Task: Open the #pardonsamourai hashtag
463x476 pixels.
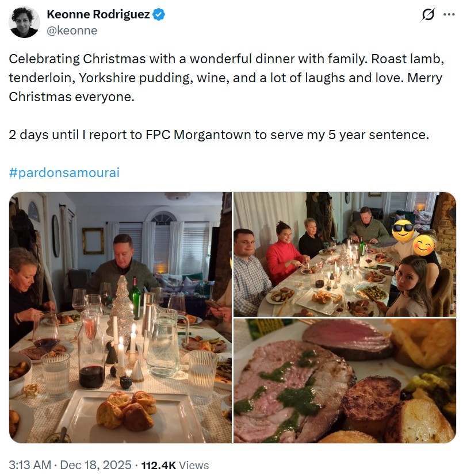Action: click(64, 172)
